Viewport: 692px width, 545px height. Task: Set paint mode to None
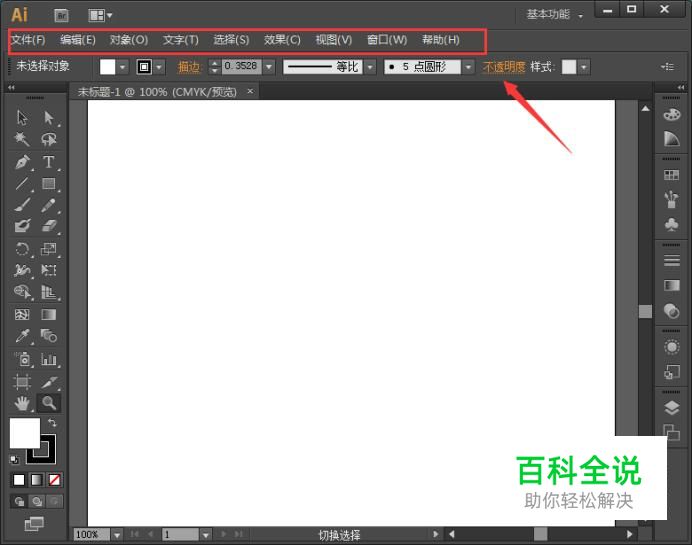tap(54, 480)
